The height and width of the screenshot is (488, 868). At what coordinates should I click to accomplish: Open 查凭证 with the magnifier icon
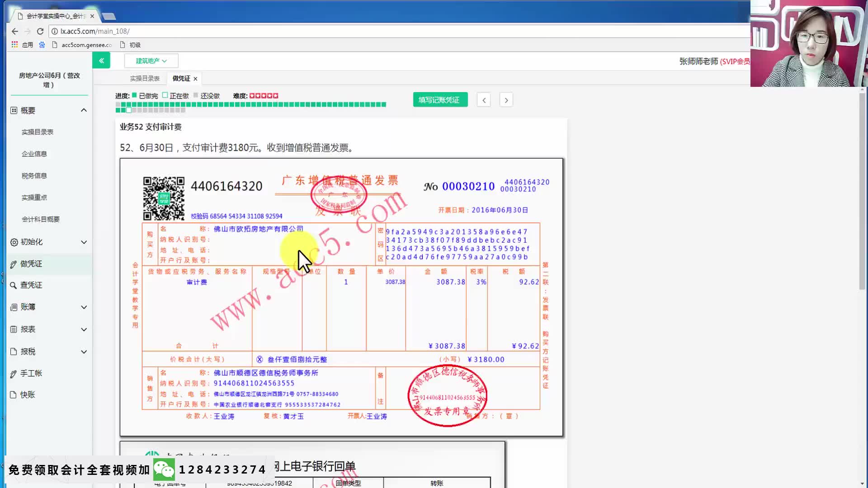click(14, 285)
